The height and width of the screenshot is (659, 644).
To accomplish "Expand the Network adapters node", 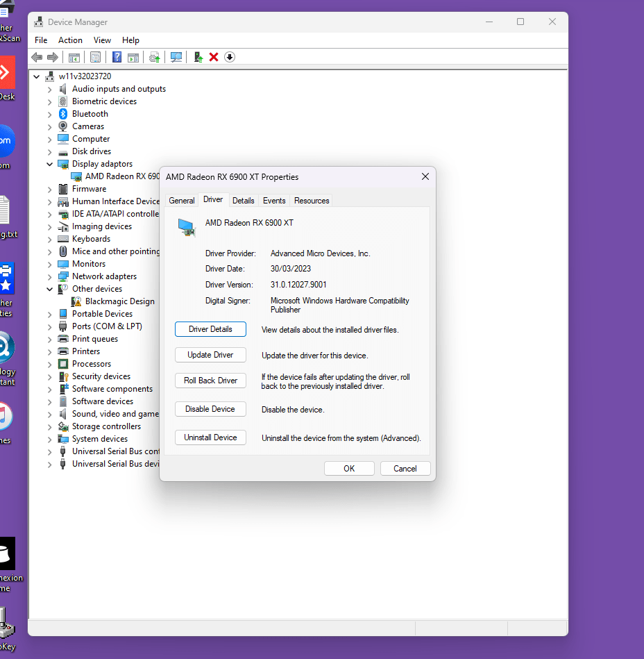I will [x=49, y=276].
